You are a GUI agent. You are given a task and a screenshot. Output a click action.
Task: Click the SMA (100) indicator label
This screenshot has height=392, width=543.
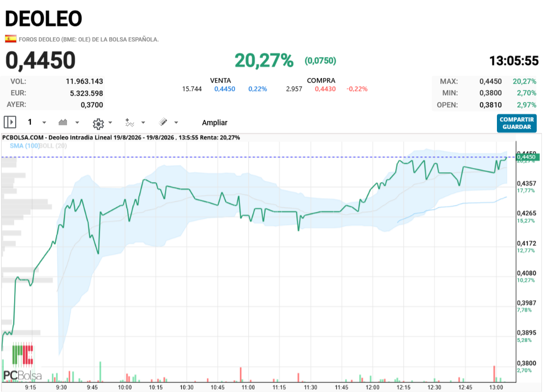(25, 145)
